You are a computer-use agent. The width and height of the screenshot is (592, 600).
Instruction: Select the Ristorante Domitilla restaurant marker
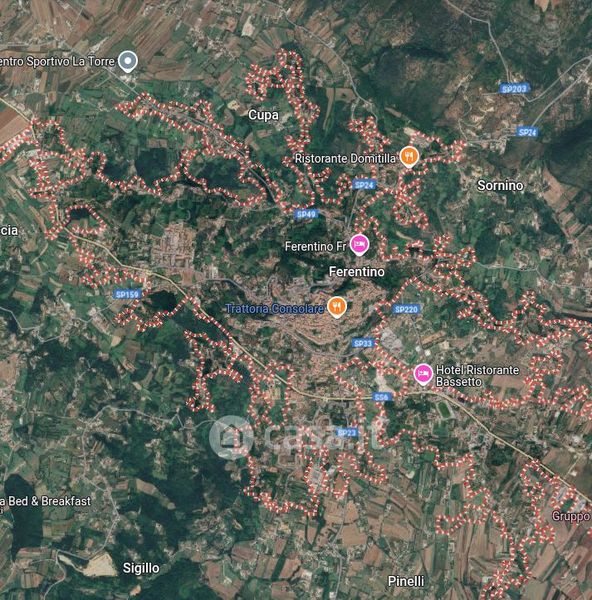point(409,157)
